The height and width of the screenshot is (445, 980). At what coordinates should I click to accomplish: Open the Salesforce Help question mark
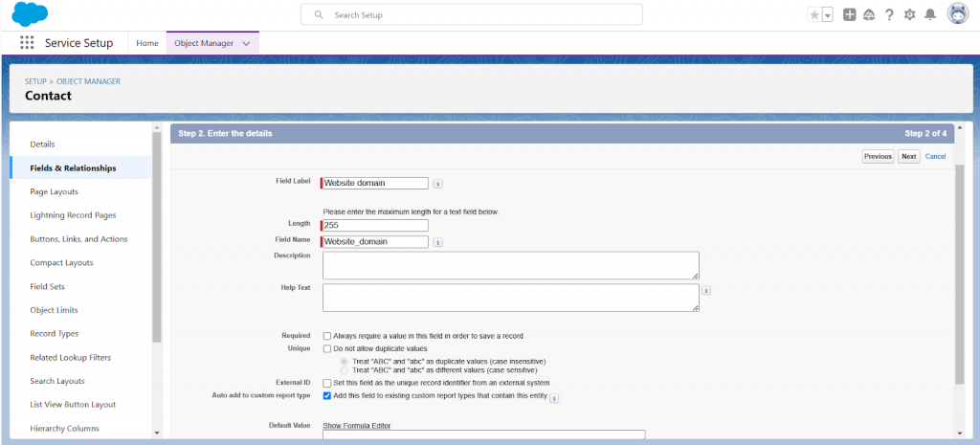click(889, 15)
